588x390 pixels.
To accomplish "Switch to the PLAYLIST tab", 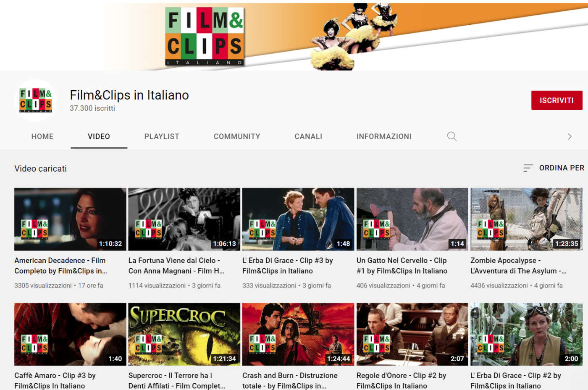I will (161, 136).
